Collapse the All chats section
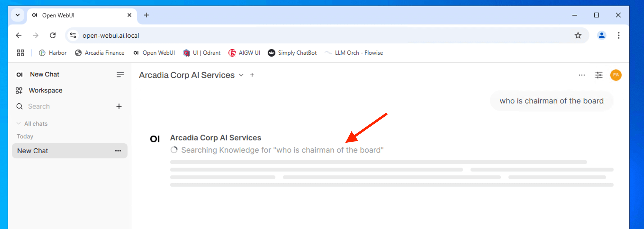This screenshot has height=229, width=644. [19, 124]
